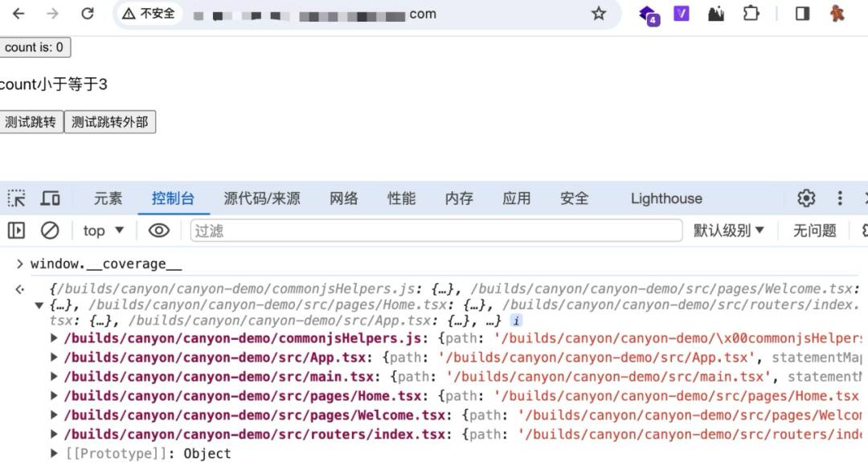Click the 过滤 filter input field

tap(436, 231)
